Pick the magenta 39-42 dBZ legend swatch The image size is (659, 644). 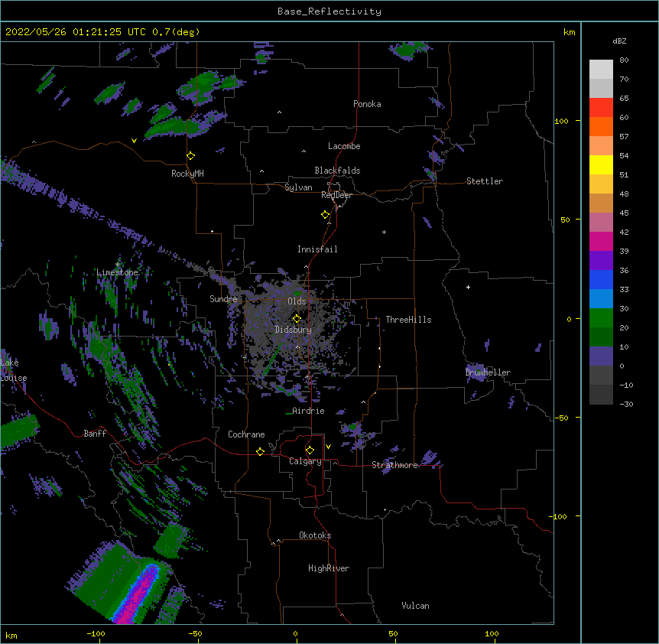coord(601,241)
